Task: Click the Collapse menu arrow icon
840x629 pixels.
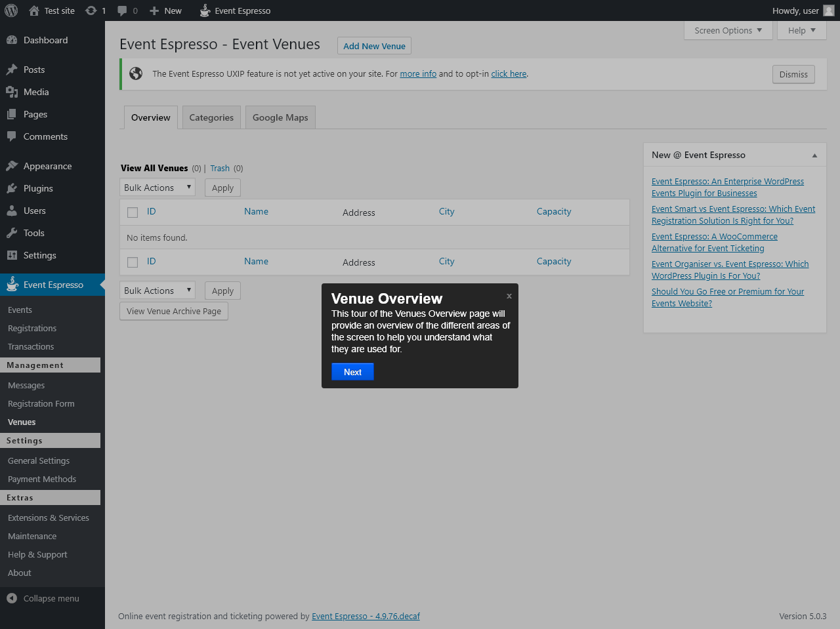Action: point(12,598)
